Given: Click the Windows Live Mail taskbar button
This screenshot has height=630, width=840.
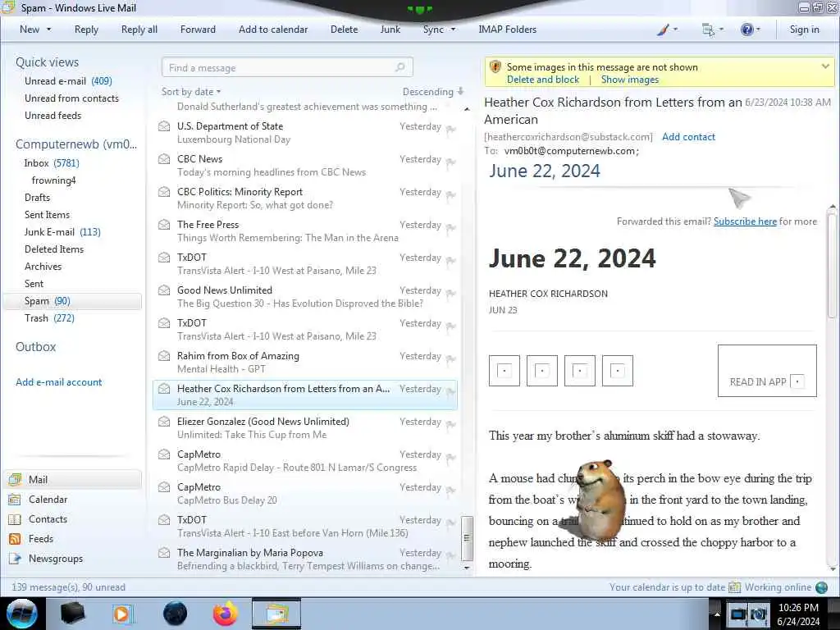Looking at the screenshot, I should pyautogui.click(x=276, y=614).
